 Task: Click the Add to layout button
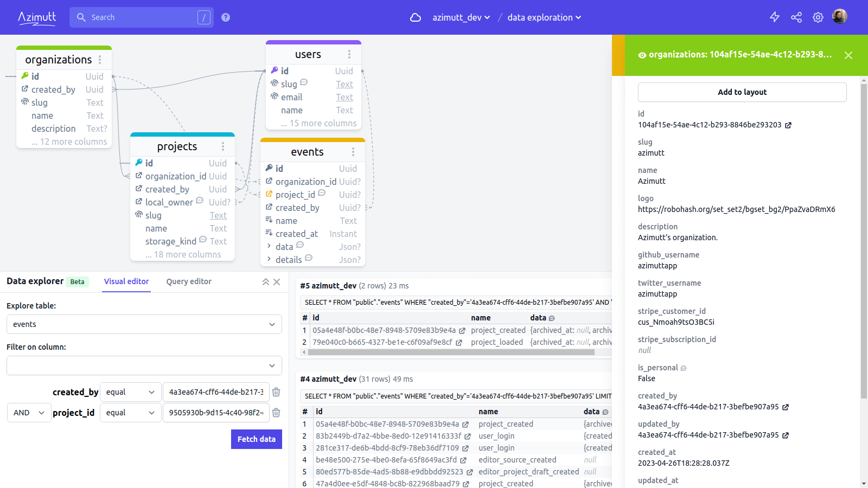click(742, 92)
